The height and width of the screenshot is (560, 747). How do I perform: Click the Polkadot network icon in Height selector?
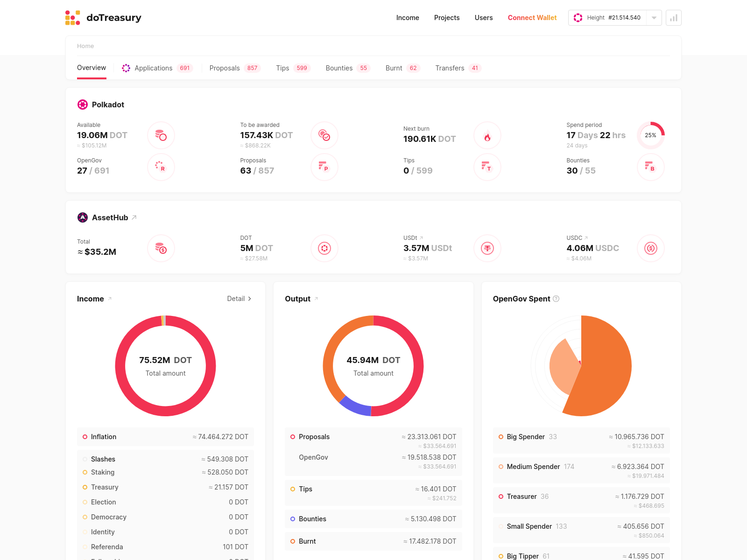tap(578, 18)
